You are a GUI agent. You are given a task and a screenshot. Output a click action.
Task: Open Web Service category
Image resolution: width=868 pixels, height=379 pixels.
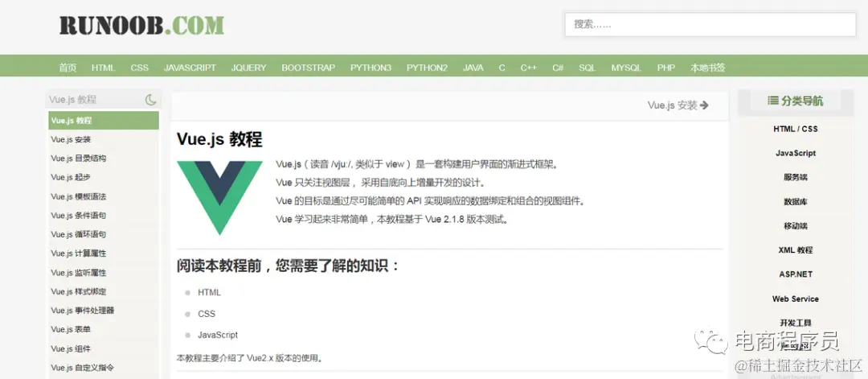click(796, 299)
